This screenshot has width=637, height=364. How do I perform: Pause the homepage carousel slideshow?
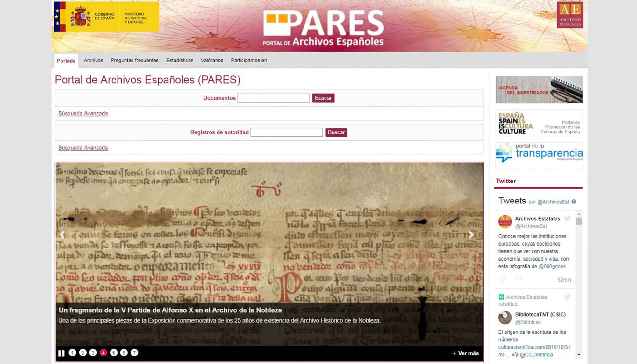pos(61,353)
